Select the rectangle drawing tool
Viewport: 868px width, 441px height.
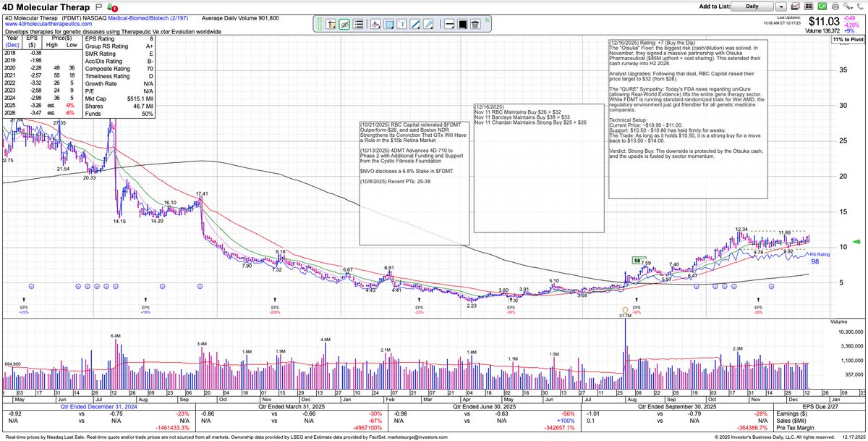(x=388, y=24)
